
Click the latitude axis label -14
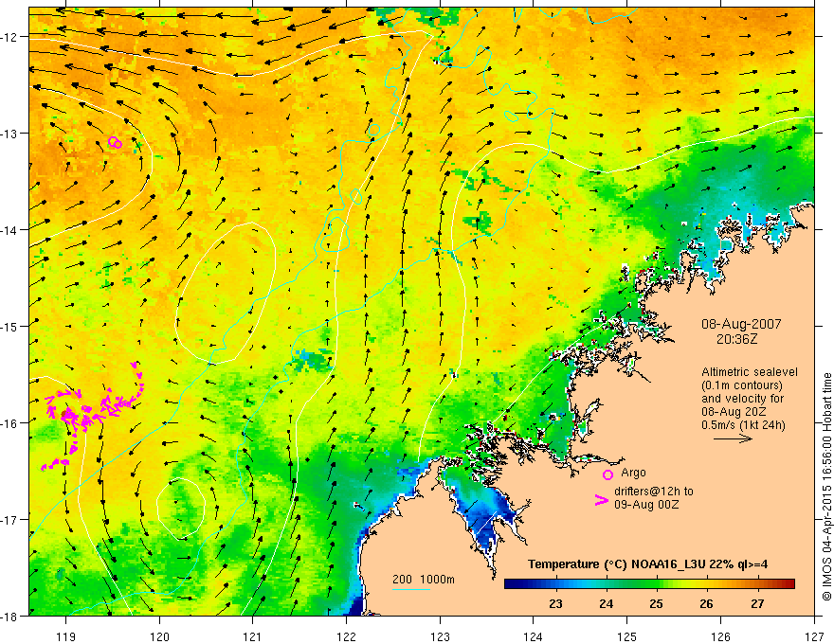[x=10, y=230]
